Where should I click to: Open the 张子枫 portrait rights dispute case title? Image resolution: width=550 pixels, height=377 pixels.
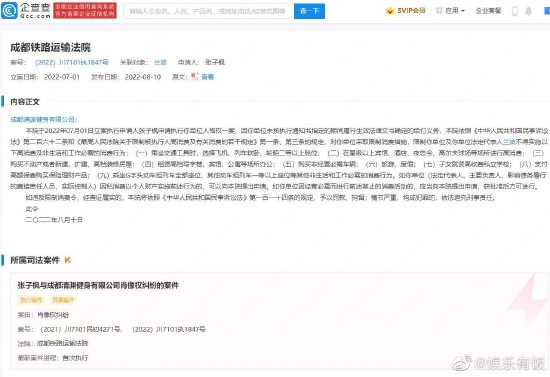[98, 285]
